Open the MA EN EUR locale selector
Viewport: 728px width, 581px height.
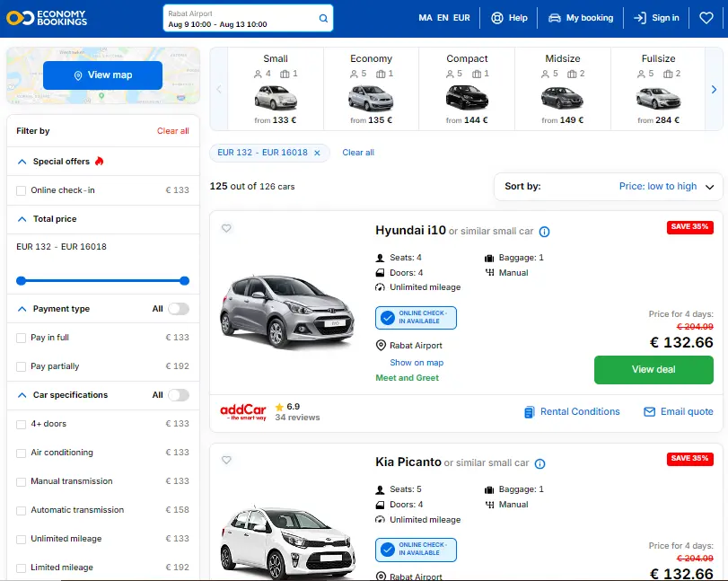(443, 18)
